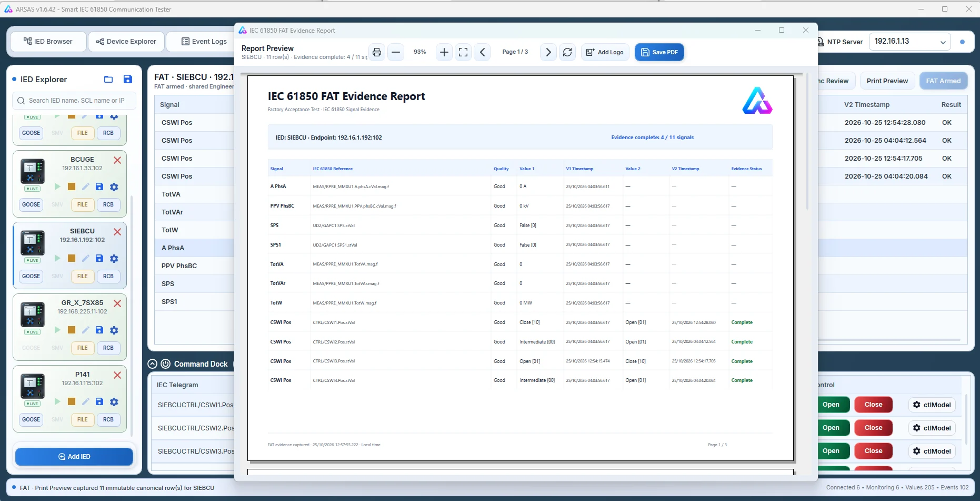Image resolution: width=980 pixels, height=501 pixels.
Task: Toggle the FAT Armed button
Action: [943, 81]
